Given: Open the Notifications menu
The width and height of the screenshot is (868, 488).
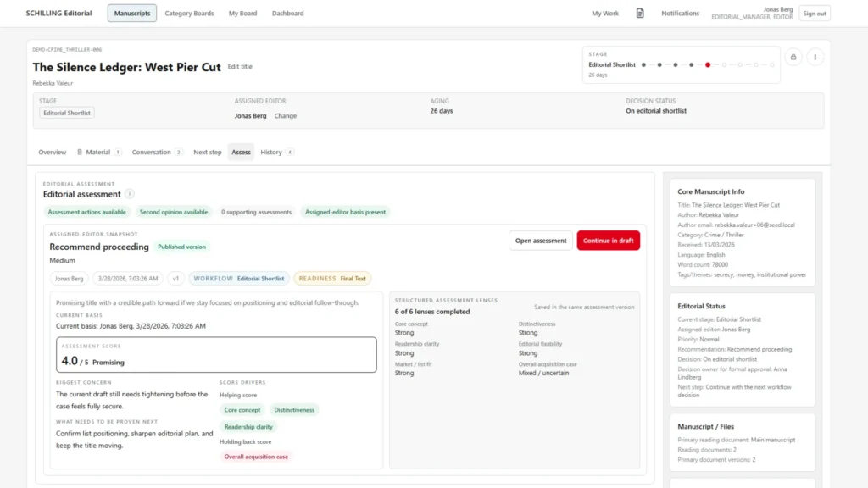Looking at the screenshot, I should pos(680,14).
